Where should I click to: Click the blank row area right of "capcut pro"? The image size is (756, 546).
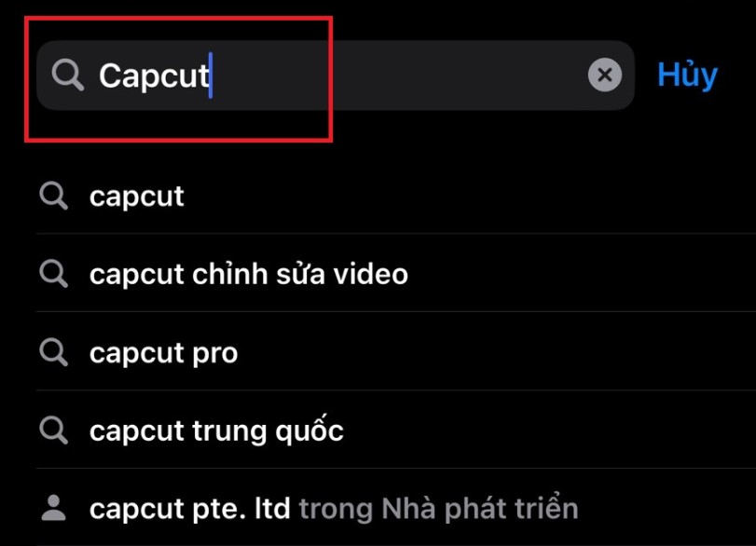click(x=497, y=352)
